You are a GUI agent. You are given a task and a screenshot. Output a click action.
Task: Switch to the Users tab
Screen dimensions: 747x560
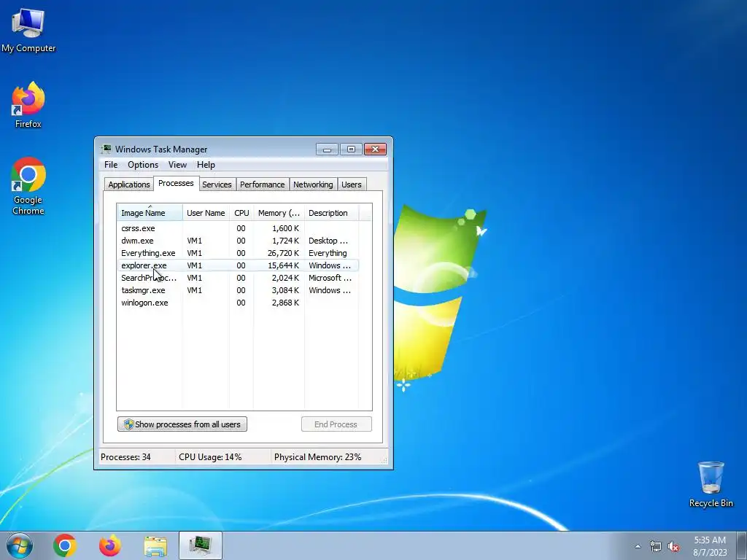[352, 184]
